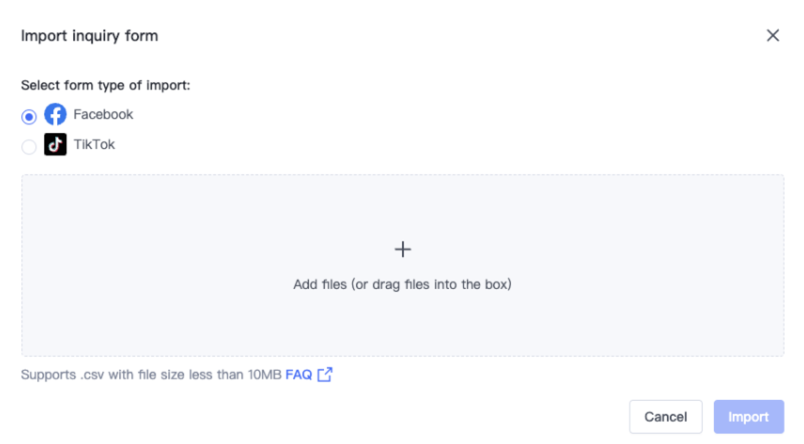804x444 pixels.
Task: Choose the Facebook text label
Action: (103, 115)
